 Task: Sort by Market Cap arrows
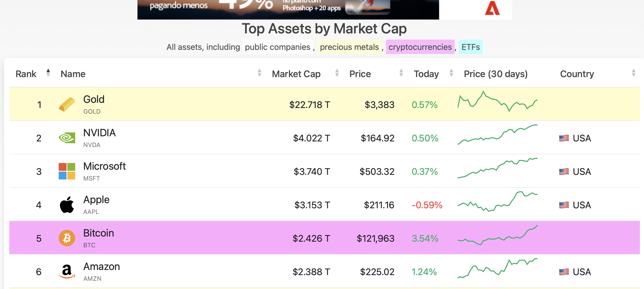tap(337, 73)
